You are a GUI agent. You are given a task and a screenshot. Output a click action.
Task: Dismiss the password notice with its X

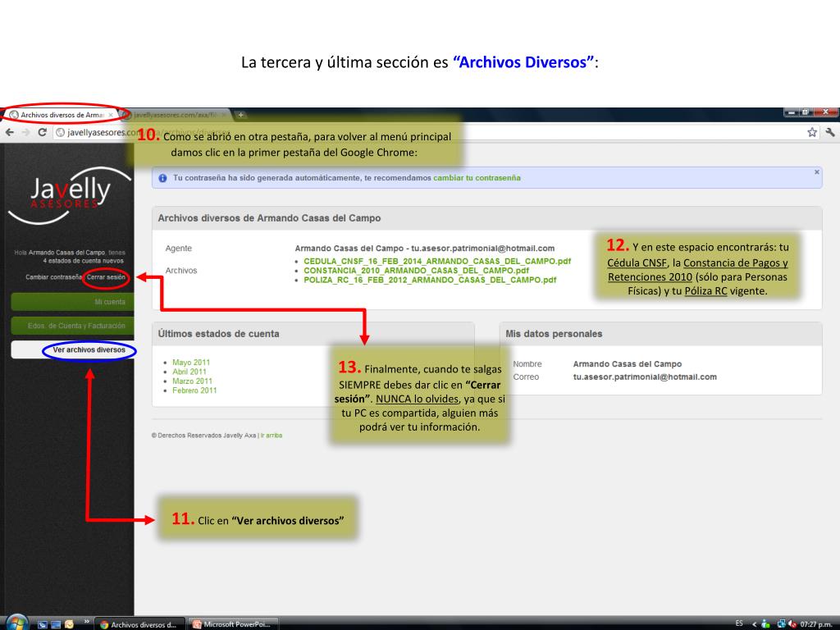pyautogui.click(x=816, y=172)
